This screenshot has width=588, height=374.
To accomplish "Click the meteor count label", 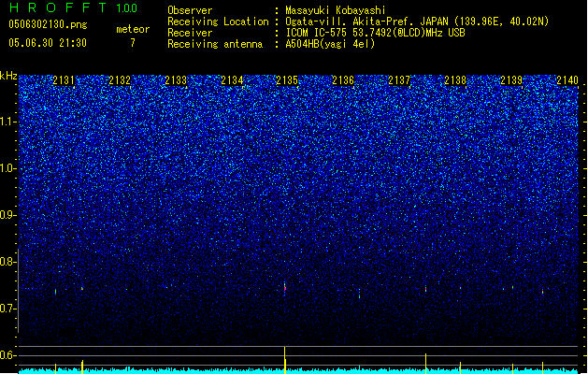I will tap(133, 29).
